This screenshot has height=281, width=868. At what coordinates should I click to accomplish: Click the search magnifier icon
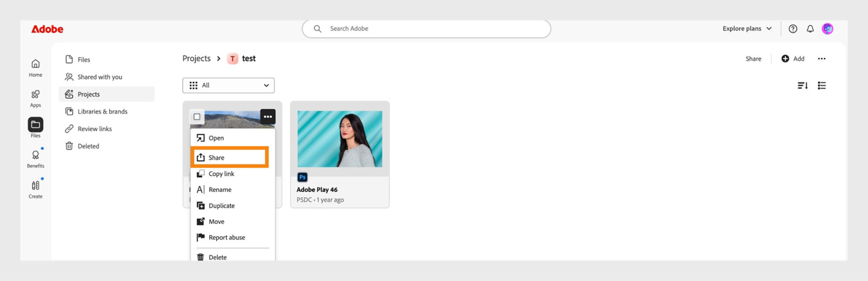[317, 29]
